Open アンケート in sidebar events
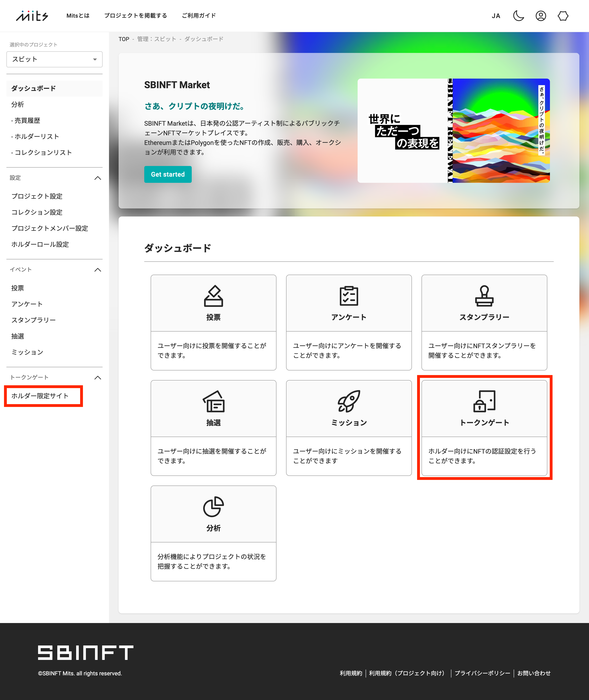The image size is (589, 700). (x=27, y=304)
